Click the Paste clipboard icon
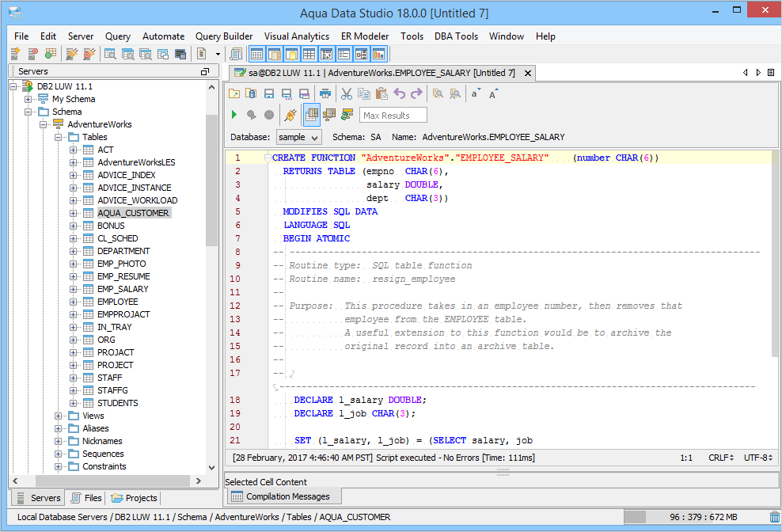Screen dimensions: 782x532 [382, 93]
